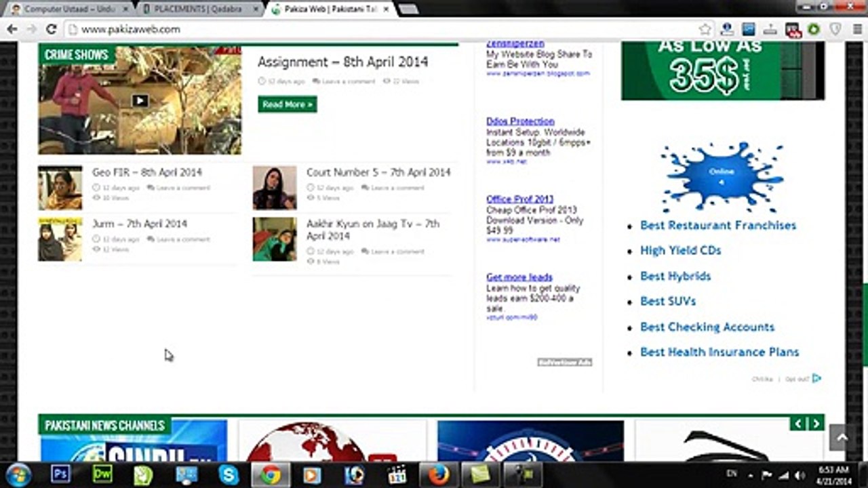Image resolution: width=868 pixels, height=488 pixels.
Task: Click the Chrome taskbar icon
Action: (x=271, y=474)
